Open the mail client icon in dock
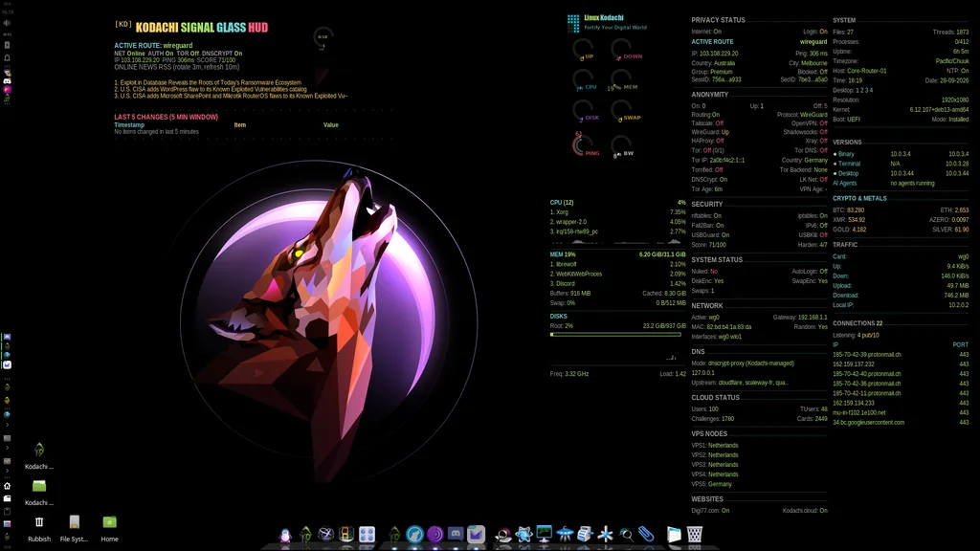 476,534
